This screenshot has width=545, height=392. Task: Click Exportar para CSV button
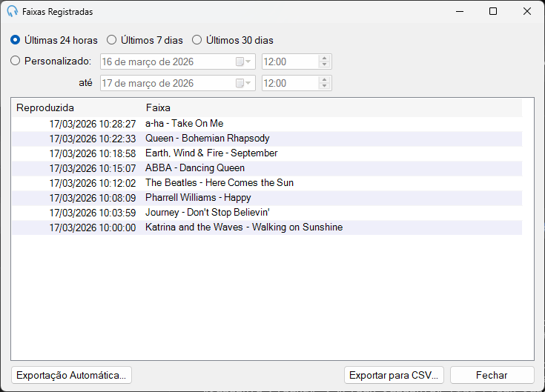coord(394,375)
